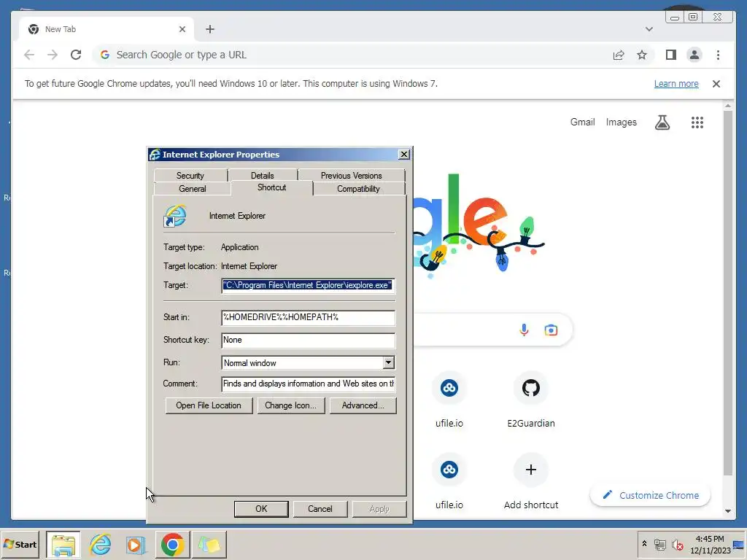Open Windows Explorer from the taskbar
The height and width of the screenshot is (560, 747).
pyautogui.click(x=63, y=544)
